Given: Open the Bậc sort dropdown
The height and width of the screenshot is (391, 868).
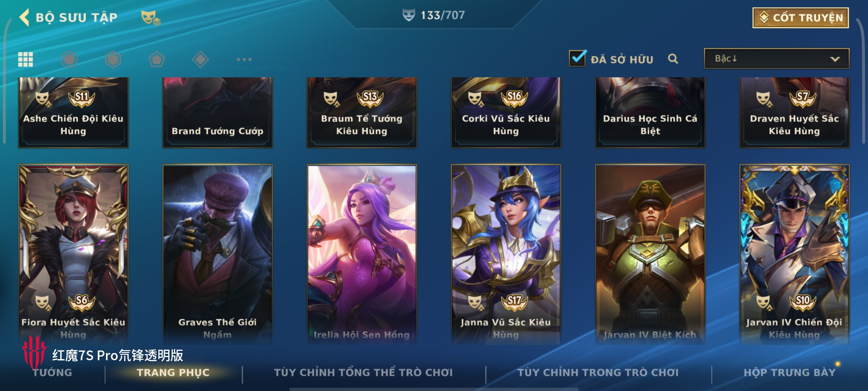Looking at the screenshot, I should [776, 59].
